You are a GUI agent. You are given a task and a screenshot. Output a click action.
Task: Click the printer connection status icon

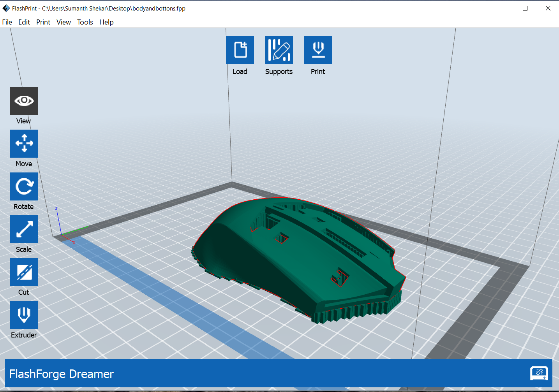(x=539, y=373)
